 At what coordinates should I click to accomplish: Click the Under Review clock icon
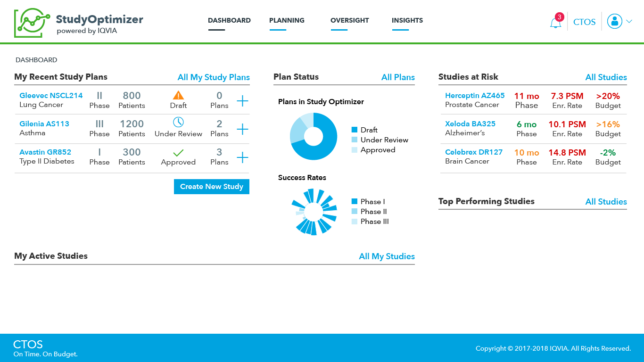pos(178,122)
